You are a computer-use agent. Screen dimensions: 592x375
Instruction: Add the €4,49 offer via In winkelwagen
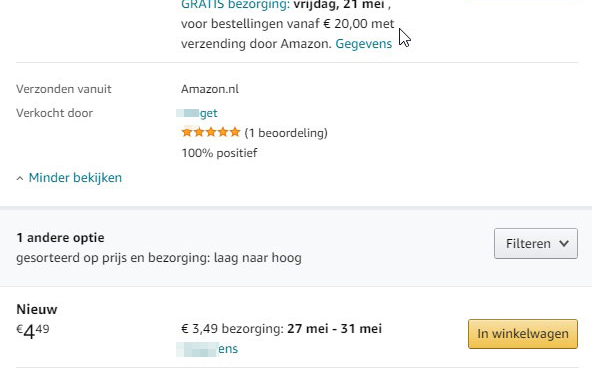coord(523,334)
